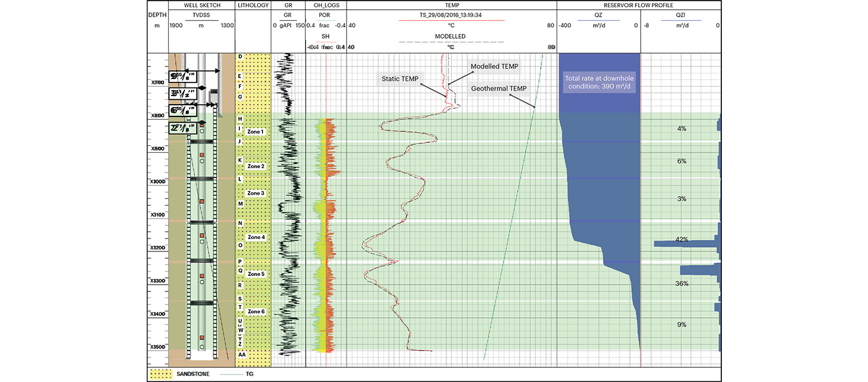Screen dimensions: 868x382
Task: Click the sandstone pattern legend swatch
Action: pos(160,374)
